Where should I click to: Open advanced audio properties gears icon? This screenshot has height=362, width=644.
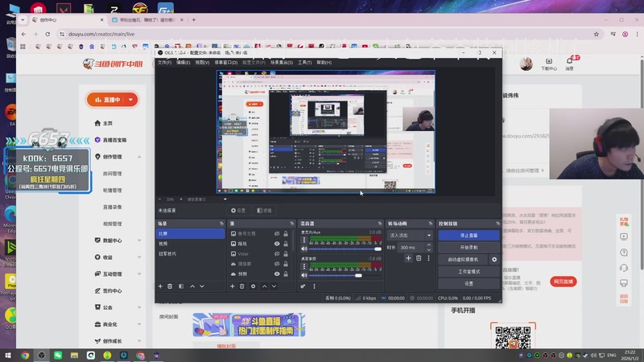click(303, 286)
